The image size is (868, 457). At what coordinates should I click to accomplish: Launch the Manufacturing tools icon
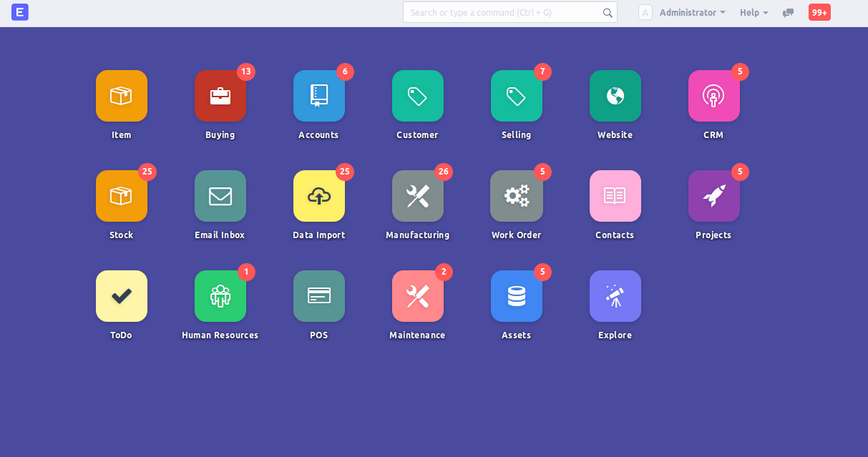418,196
